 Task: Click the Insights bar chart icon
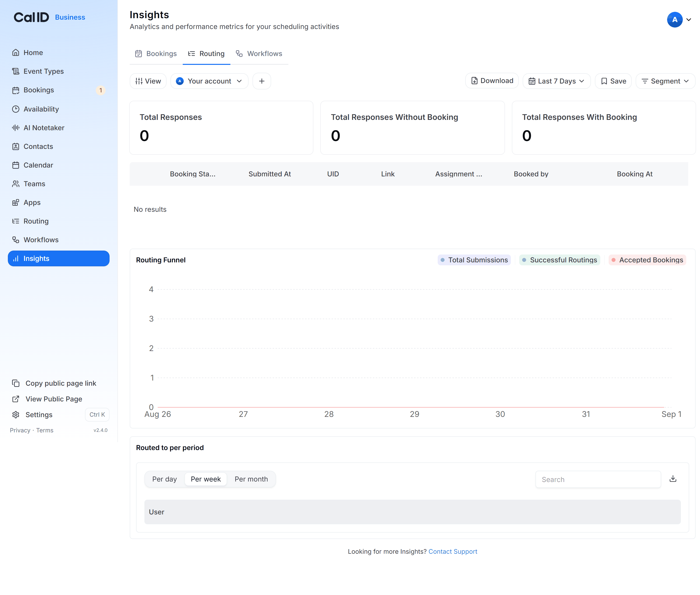coord(15,258)
